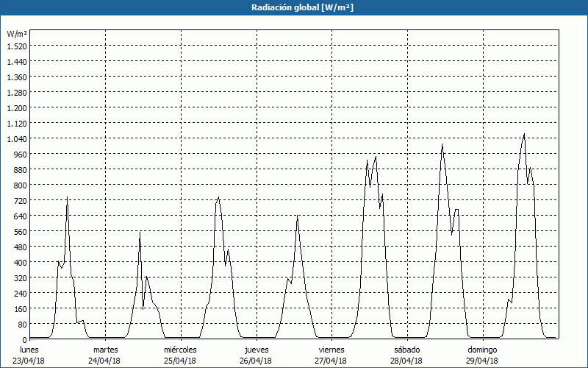This screenshot has height=368, width=588.
Task: Click the 1.280 y-axis tick label
Action: pos(16,92)
